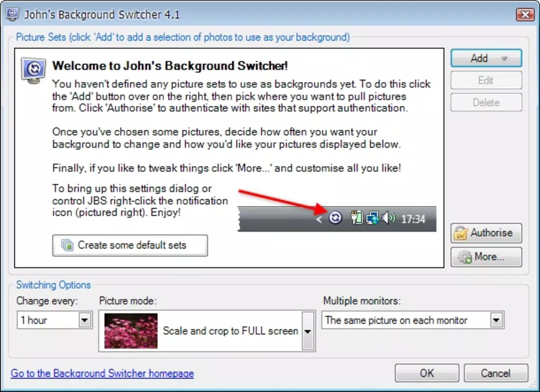The image size is (540, 392).
Task: Open the Add button dropdown arrow
Action: (x=504, y=59)
